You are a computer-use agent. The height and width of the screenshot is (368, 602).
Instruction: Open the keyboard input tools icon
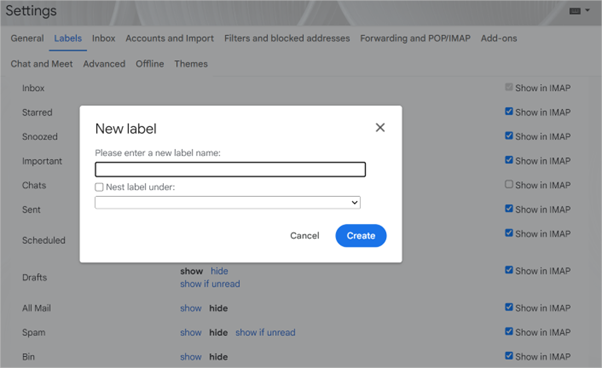point(575,11)
